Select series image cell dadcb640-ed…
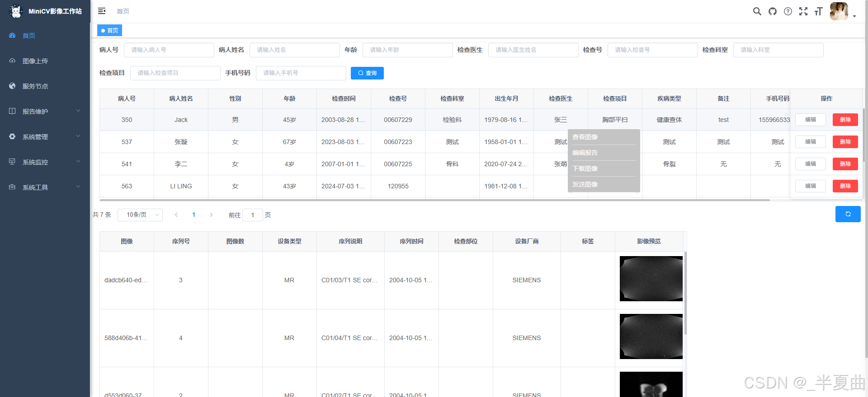Viewport: 868px width, 397px height. (x=127, y=280)
